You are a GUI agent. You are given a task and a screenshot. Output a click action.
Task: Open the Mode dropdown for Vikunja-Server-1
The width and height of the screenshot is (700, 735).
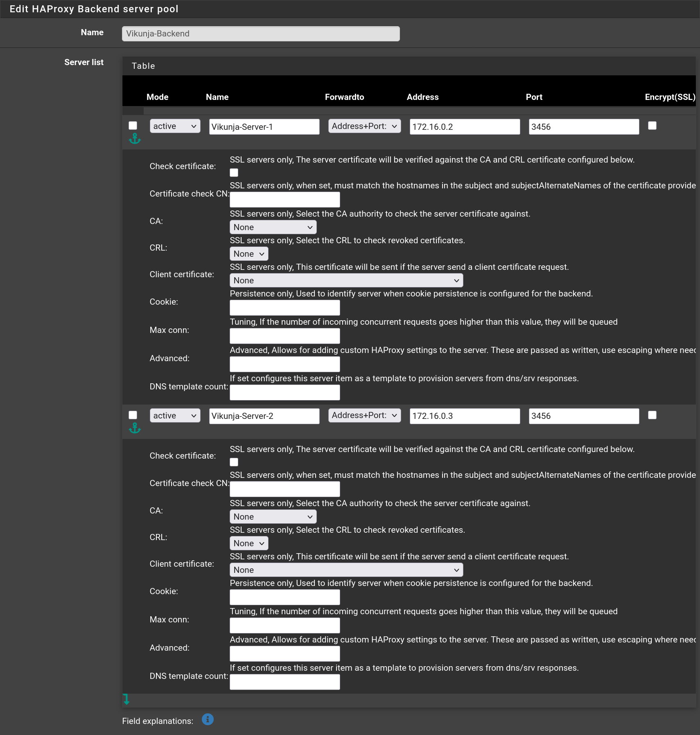[175, 126]
